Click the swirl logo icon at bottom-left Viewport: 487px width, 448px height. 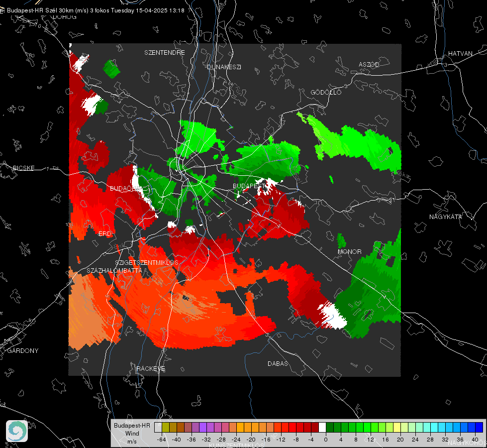(17, 431)
